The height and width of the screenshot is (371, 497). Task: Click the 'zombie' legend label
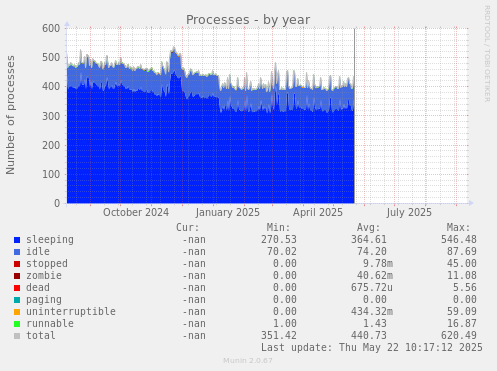click(x=44, y=276)
